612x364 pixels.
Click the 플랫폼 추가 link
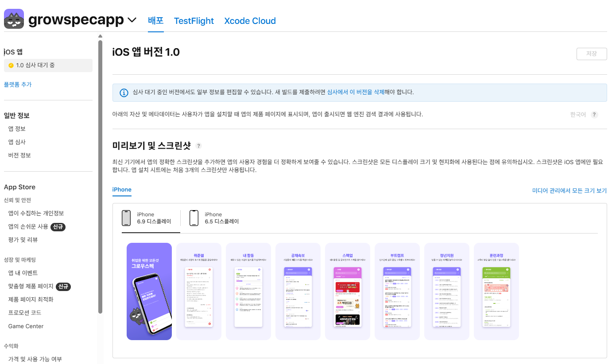coord(18,84)
